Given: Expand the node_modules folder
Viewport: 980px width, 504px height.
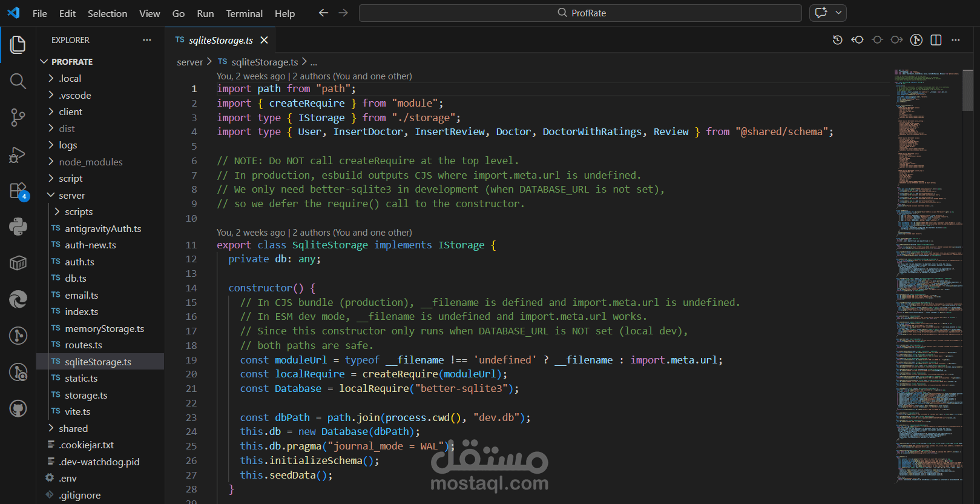Looking at the screenshot, I should (51, 162).
